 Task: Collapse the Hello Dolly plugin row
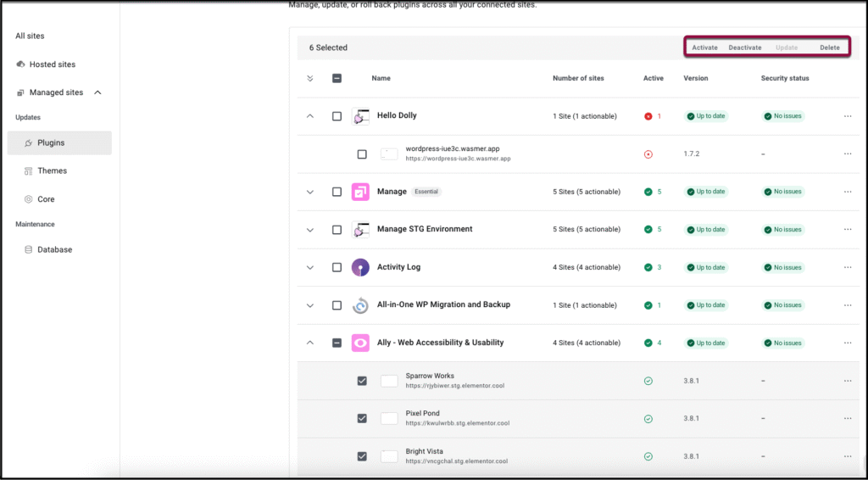[x=309, y=116]
